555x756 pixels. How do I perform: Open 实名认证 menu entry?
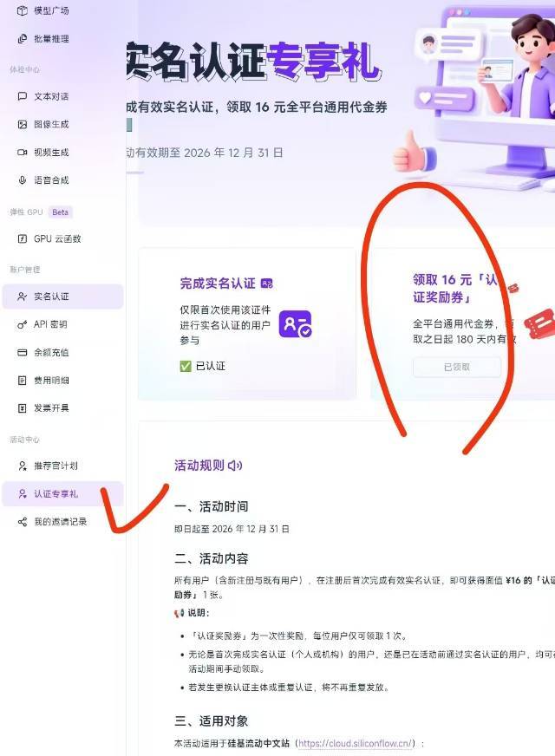[62, 297]
